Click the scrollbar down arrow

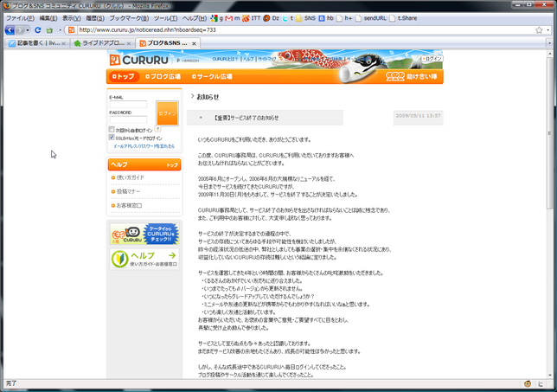tap(549, 375)
